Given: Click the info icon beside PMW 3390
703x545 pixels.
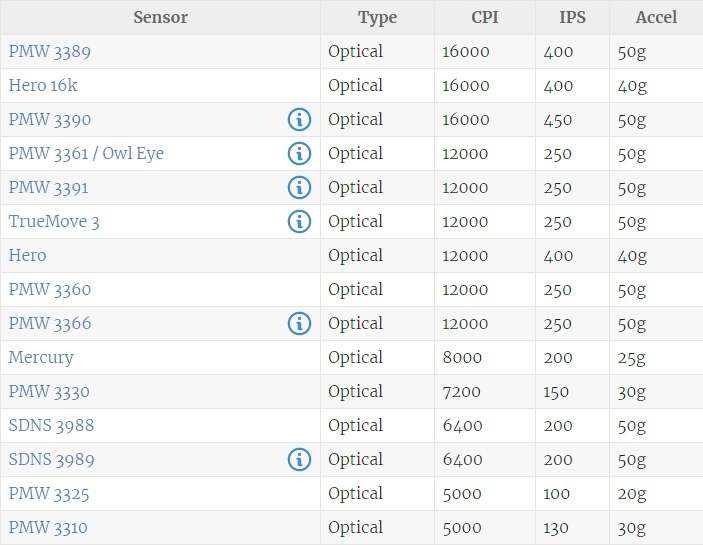Looking at the screenshot, I should pyautogui.click(x=299, y=120).
